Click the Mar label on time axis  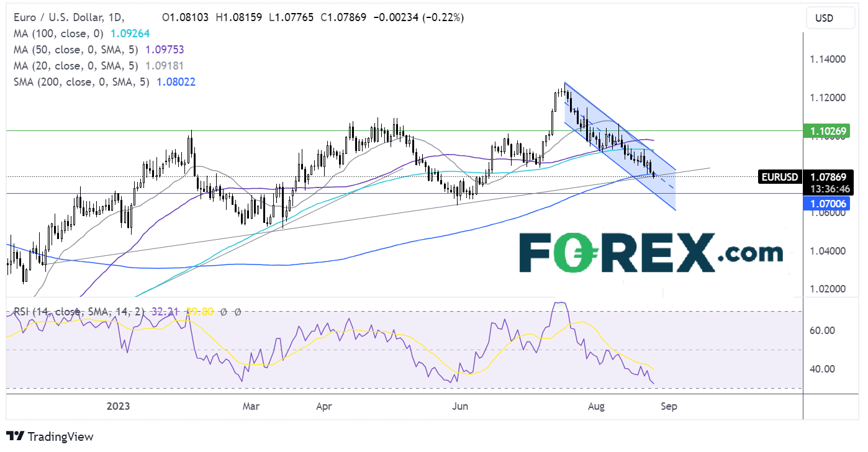tap(251, 406)
